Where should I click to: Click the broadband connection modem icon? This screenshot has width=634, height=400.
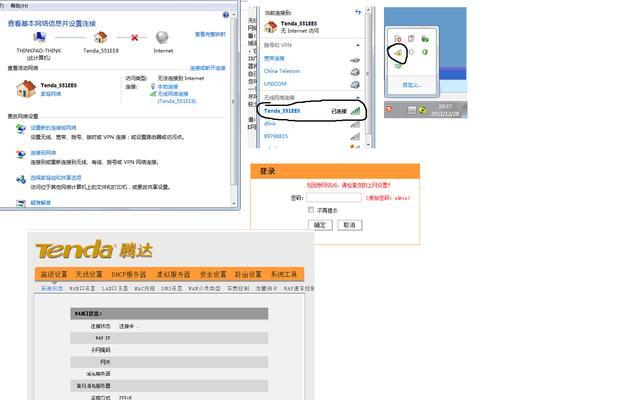[x=355, y=60]
